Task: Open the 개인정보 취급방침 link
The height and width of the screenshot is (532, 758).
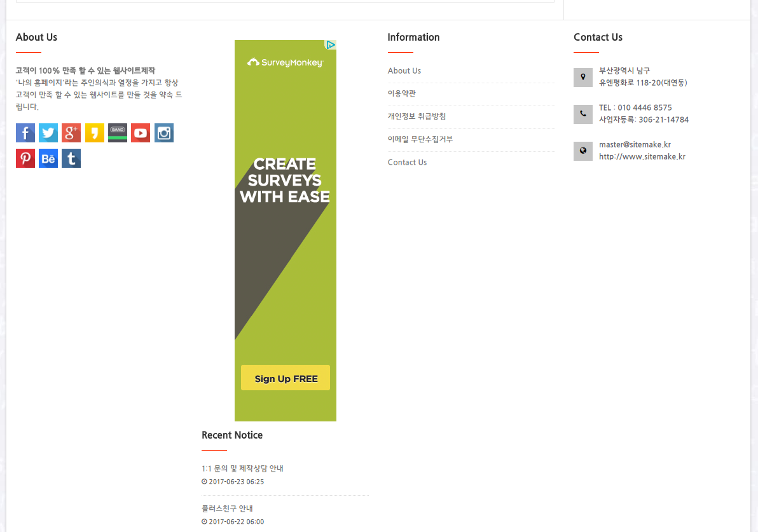Action: [x=417, y=116]
